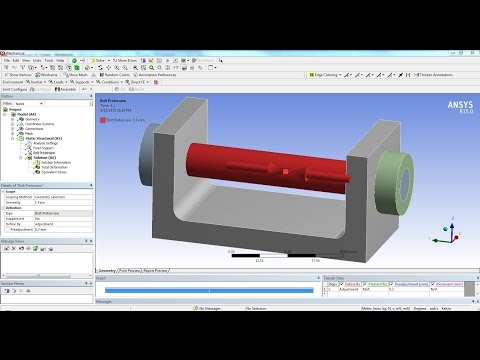The width and height of the screenshot is (480, 360).
Task: Click the Coordinate Systems tree icon
Action: 21,124
